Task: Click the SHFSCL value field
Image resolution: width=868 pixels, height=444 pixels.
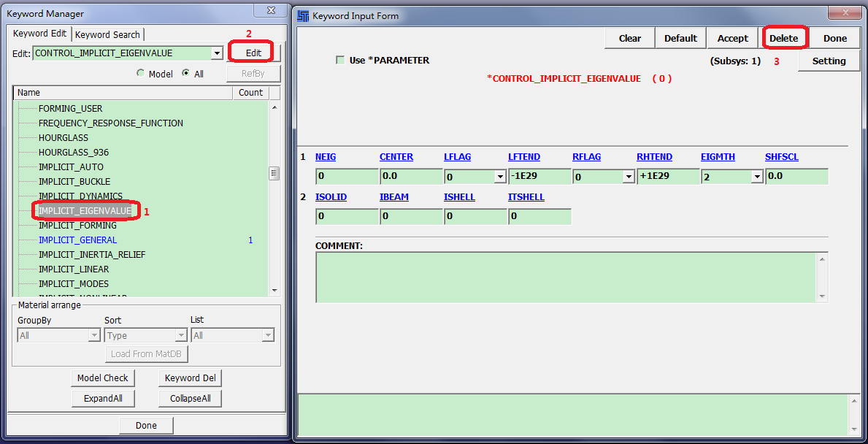Action: (796, 177)
